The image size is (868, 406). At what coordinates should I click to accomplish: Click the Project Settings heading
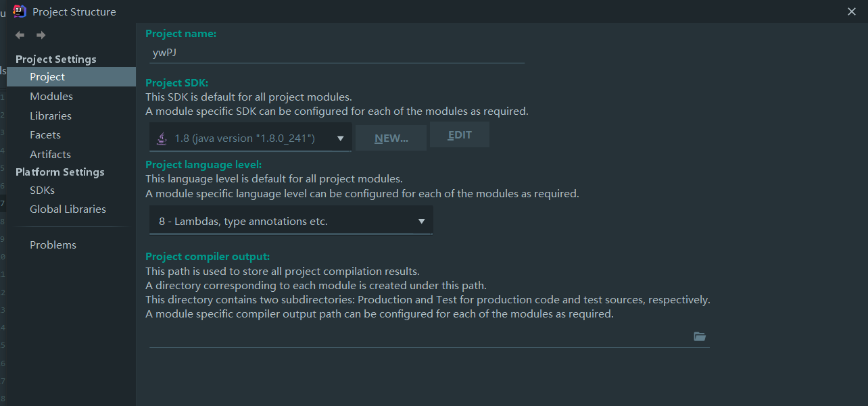coord(56,59)
